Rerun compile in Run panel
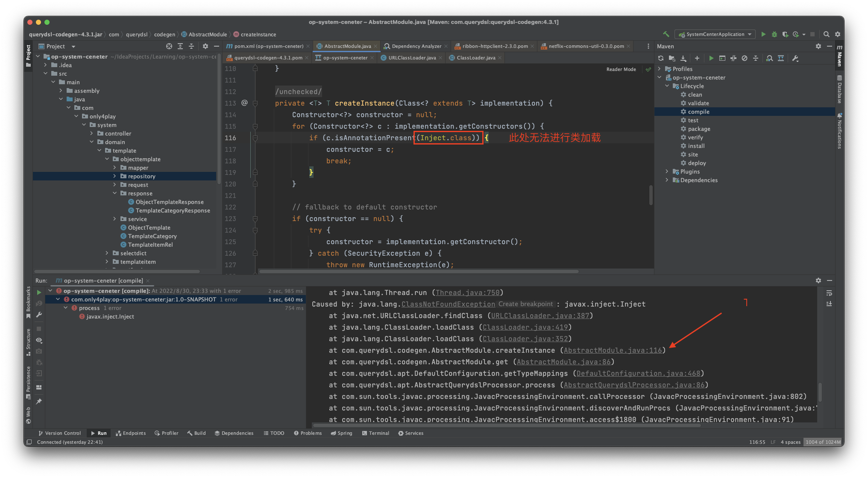 pos(39,292)
